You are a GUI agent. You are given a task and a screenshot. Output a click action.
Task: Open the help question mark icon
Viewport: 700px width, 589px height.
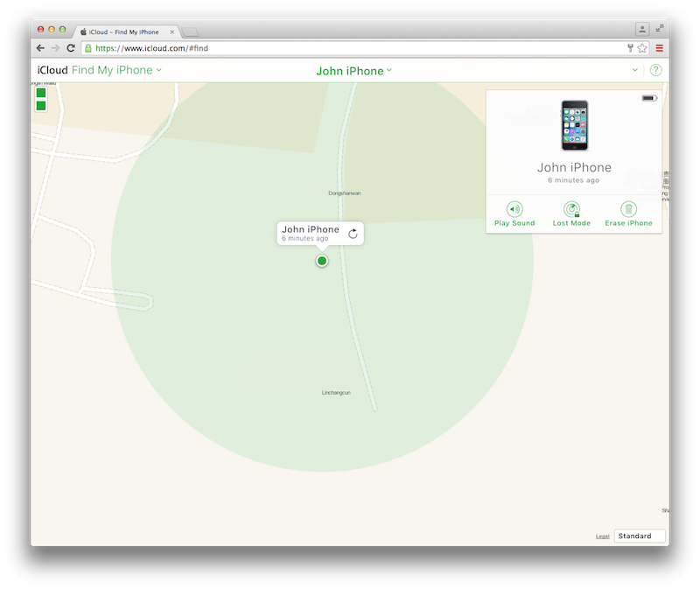pos(655,70)
